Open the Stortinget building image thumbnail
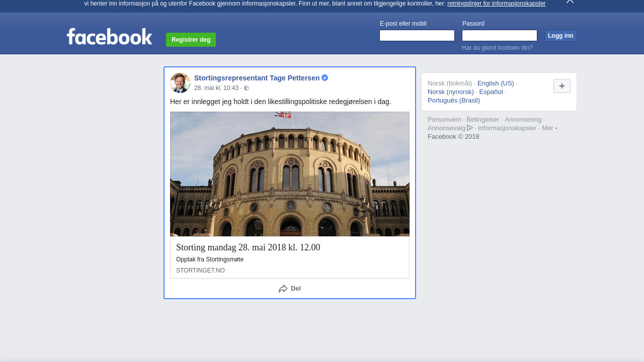The image size is (644, 362). [x=290, y=174]
